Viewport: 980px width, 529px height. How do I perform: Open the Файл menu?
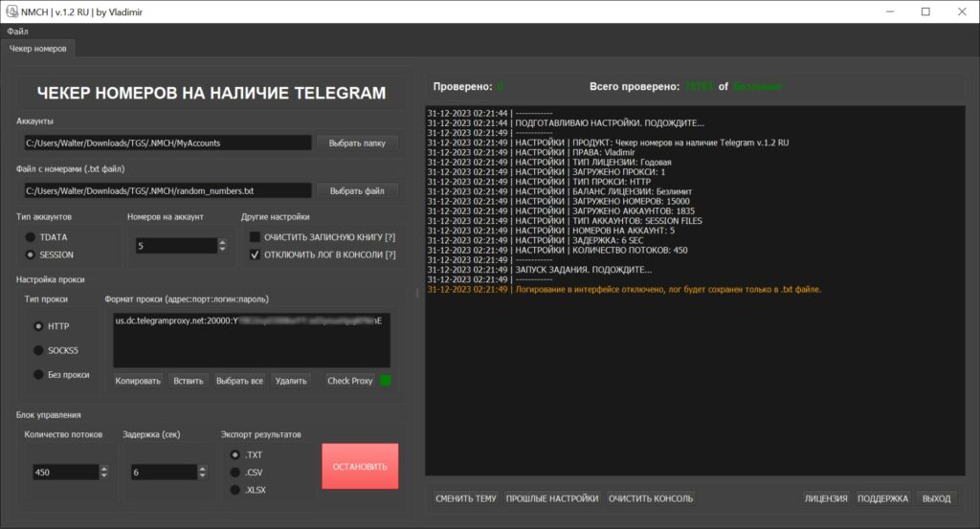click(17, 32)
